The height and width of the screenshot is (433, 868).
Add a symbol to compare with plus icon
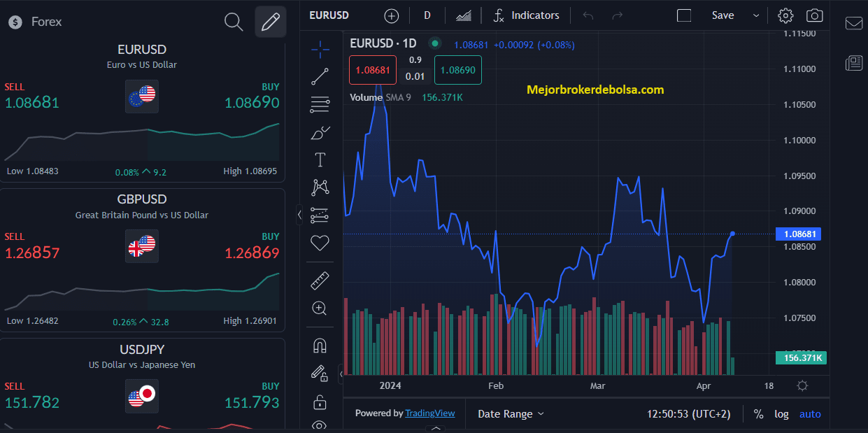click(392, 15)
